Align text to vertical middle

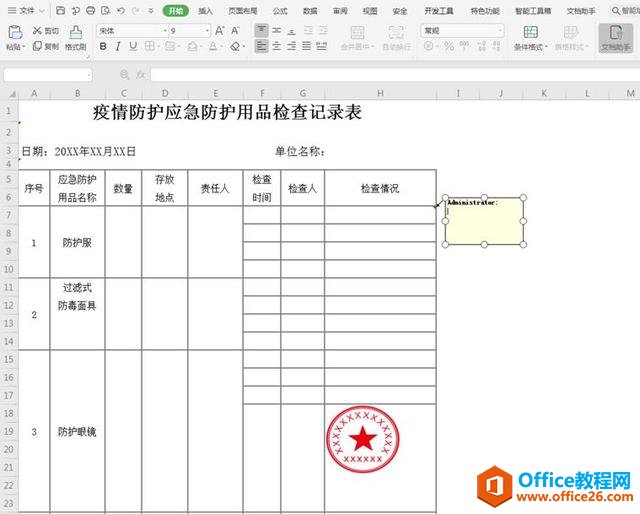(x=277, y=31)
